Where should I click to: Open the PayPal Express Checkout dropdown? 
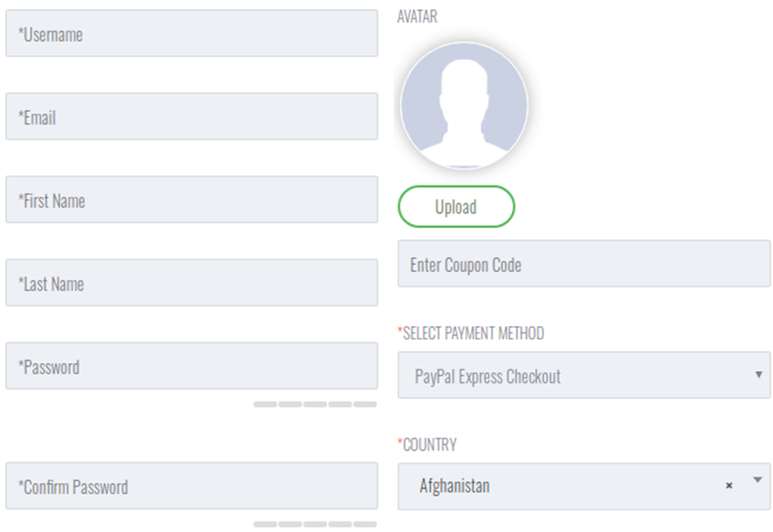click(x=585, y=375)
